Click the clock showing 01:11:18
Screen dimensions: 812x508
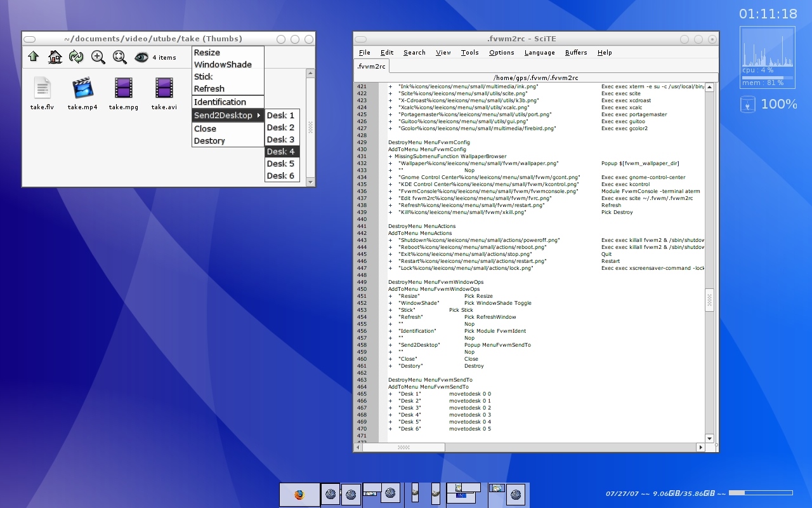768,14
